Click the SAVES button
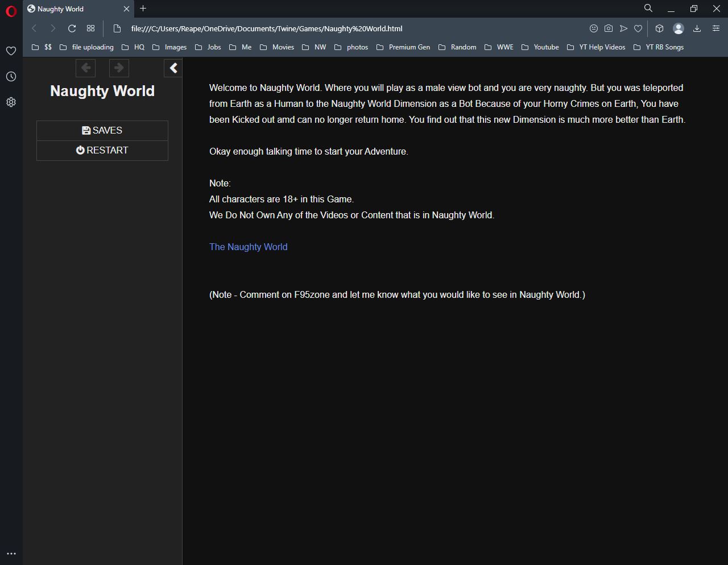This screenshot has height=565, width=728. (102, 131)
